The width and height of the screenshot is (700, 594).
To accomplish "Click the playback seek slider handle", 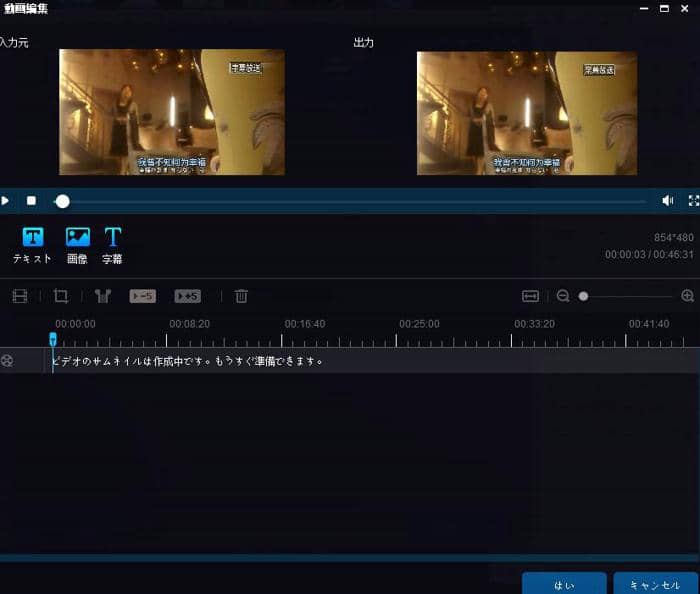I will click(62, 202).
